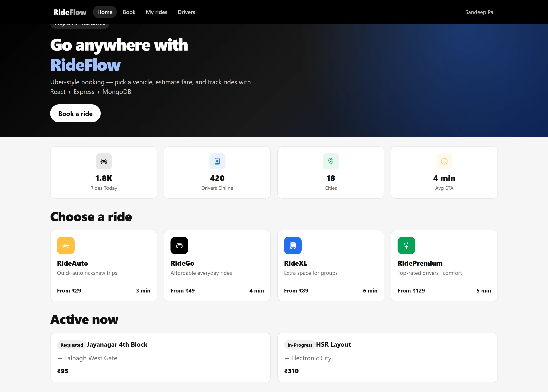Go to the Book nav item
548x392 pixels.
pos(129,12)
